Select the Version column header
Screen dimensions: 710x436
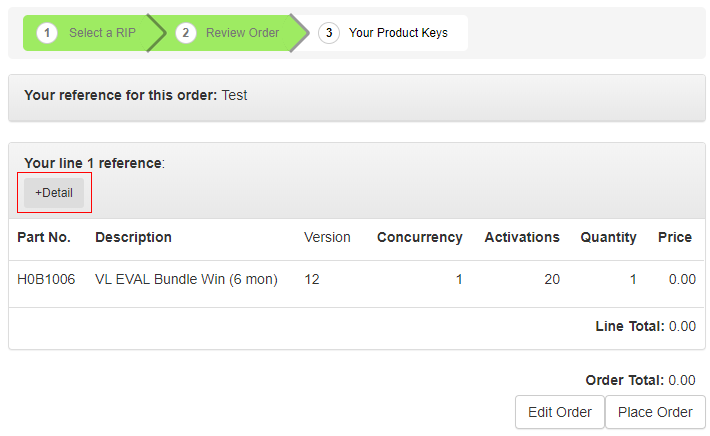pos(327,237)
